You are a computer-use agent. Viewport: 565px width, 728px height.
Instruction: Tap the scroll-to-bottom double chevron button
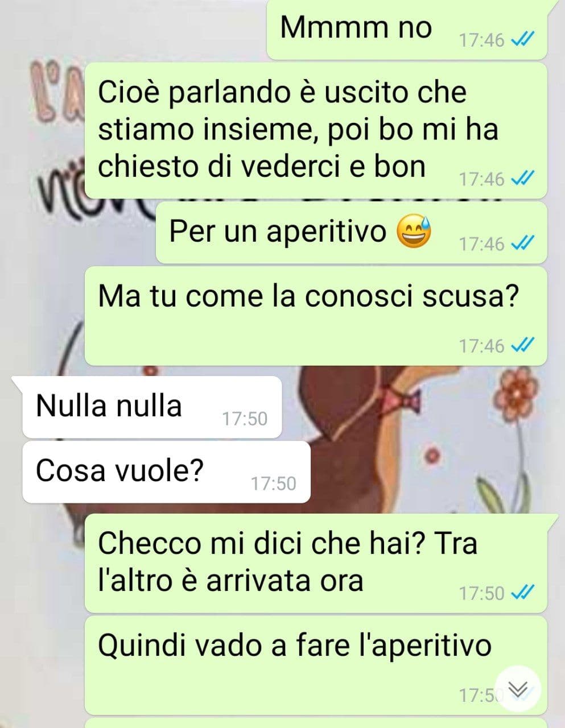[x=517, y=689]
